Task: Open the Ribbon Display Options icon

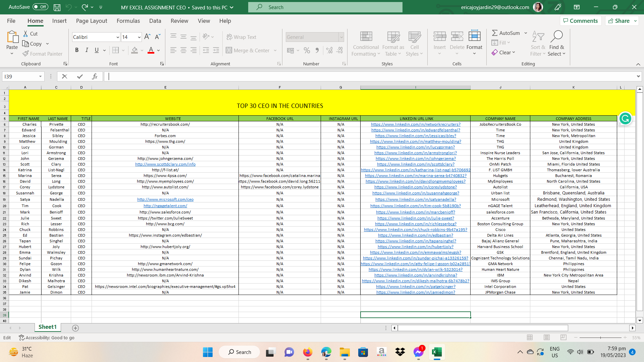Action: (577, 7)
